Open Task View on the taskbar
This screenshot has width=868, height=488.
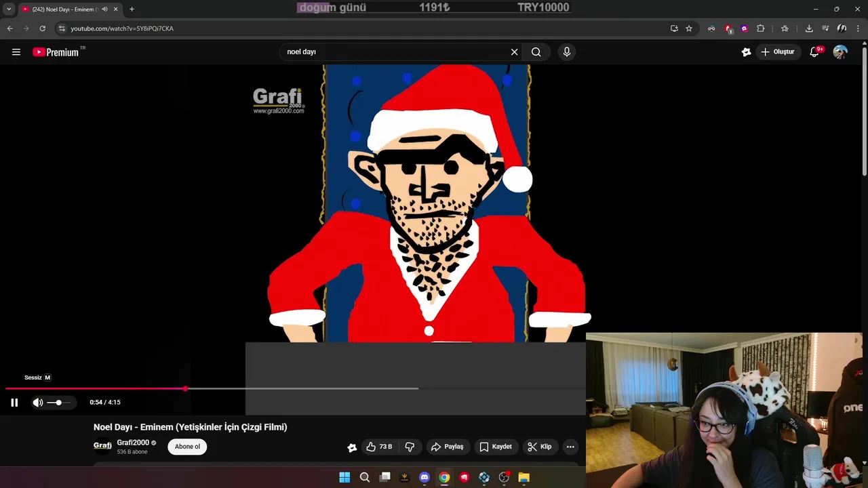384,477
